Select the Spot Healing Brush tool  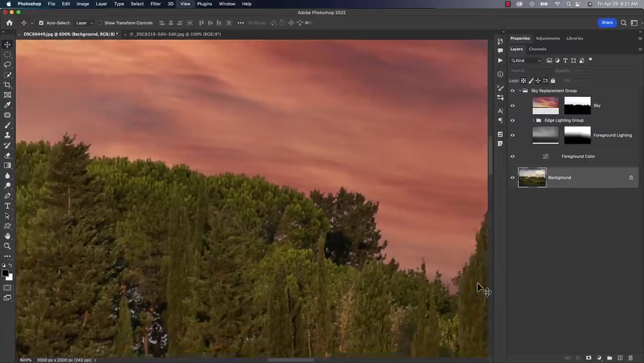(8, 115)
